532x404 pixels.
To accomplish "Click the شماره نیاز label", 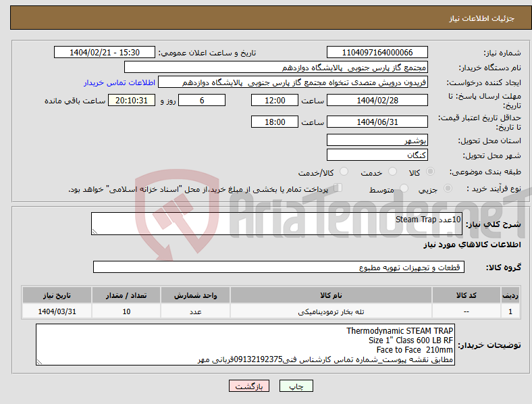I will tap(502, 53).
